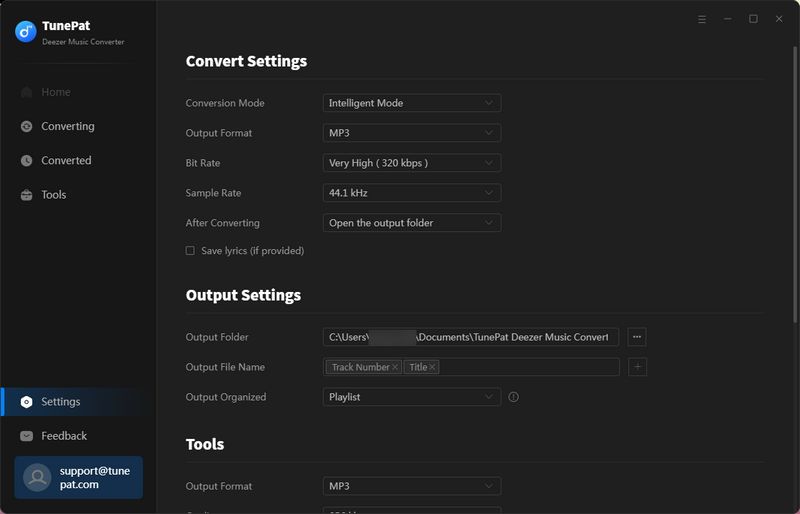Image resolution: width=800 pixels, height=514 pixels.
Task: Go to the Converting section
Action: point(67,127)
